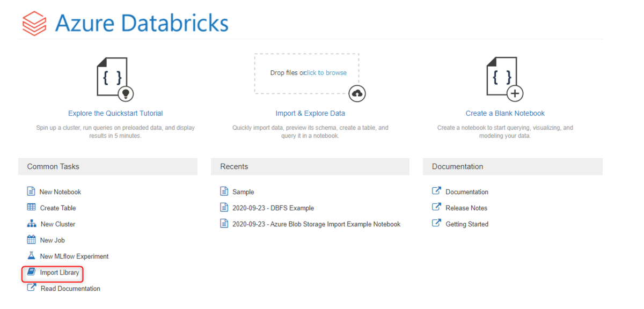
Task: Click the Azure Databricks title text
Action: pos(142,23)
